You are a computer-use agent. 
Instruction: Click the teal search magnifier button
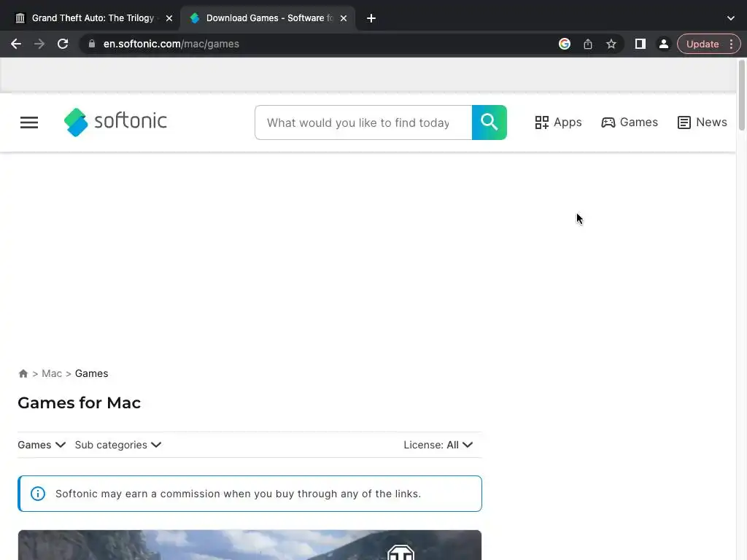pyautogui.click(x=489, y=122)
